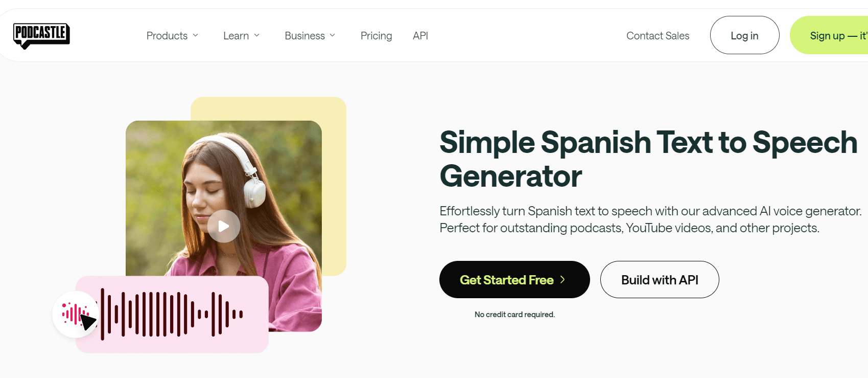Open the Learn menu
Image resolution: width=868 pixels, height=378 pixels.
(x=242, y=36)
